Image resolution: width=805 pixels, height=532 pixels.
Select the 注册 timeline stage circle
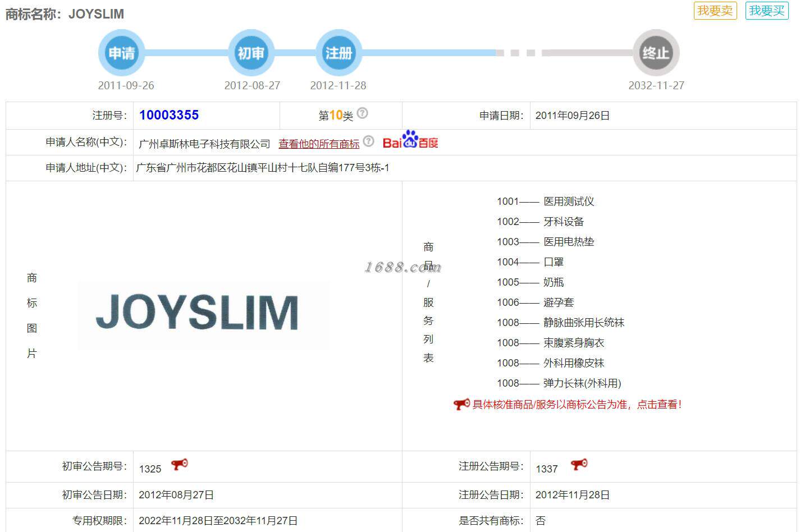coord(339,53)
